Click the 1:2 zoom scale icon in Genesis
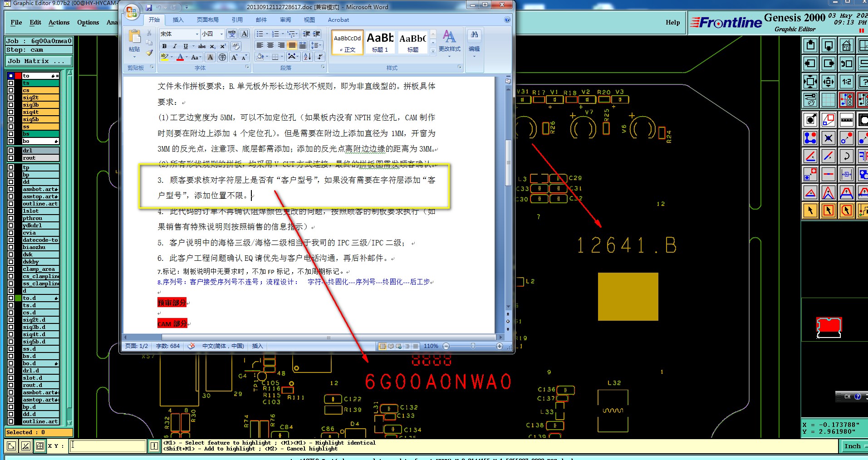 tap(846, 82)
